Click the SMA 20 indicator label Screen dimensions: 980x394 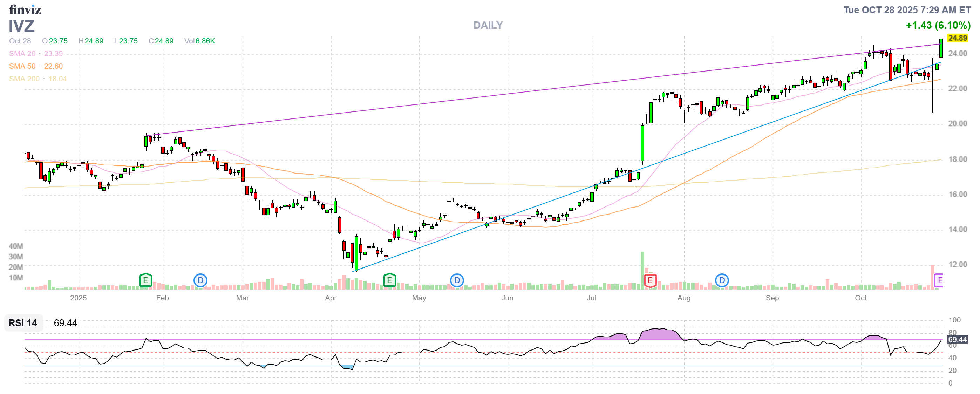click(x=22, y=54)
